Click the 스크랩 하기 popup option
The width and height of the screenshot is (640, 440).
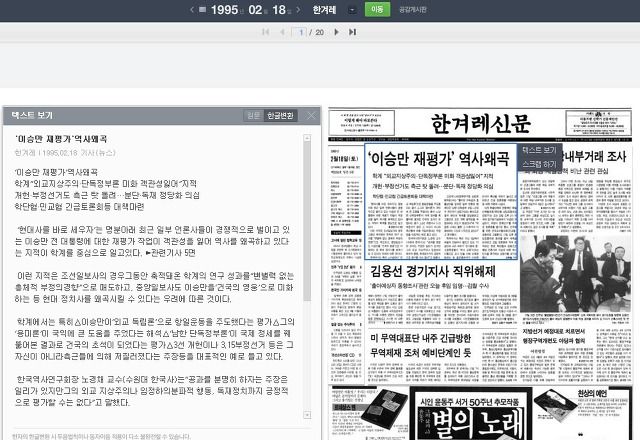(539, 164)
